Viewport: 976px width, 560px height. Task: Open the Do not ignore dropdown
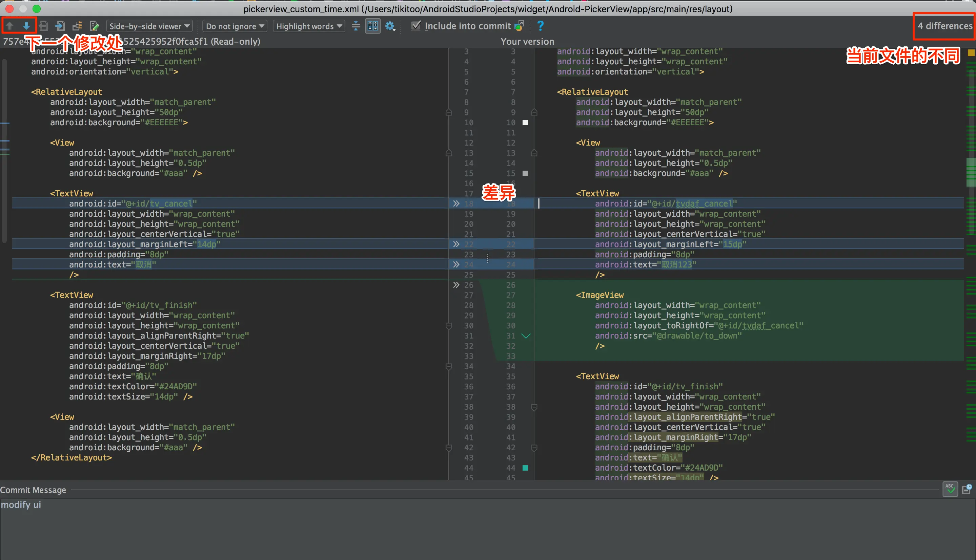235,26
